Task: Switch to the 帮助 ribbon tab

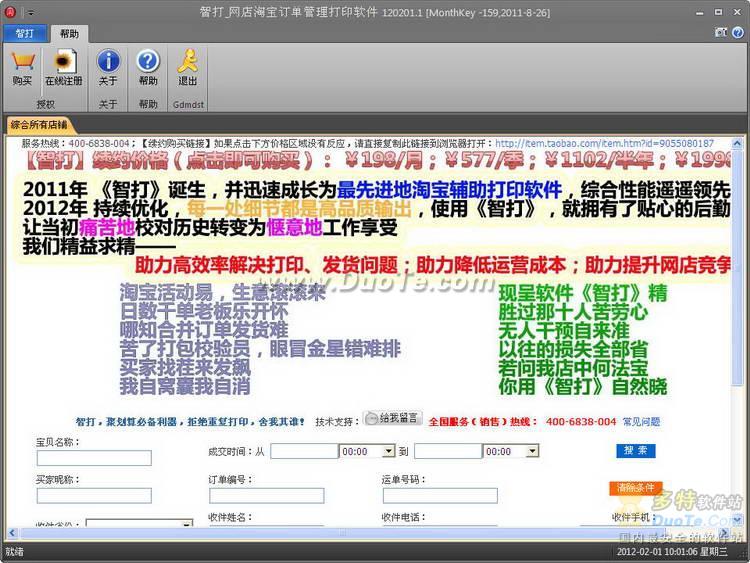Action: coord(69,33)
